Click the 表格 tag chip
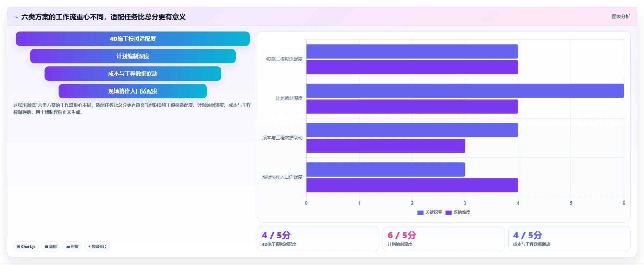This screenshot has width=644, height=265. 51,247
